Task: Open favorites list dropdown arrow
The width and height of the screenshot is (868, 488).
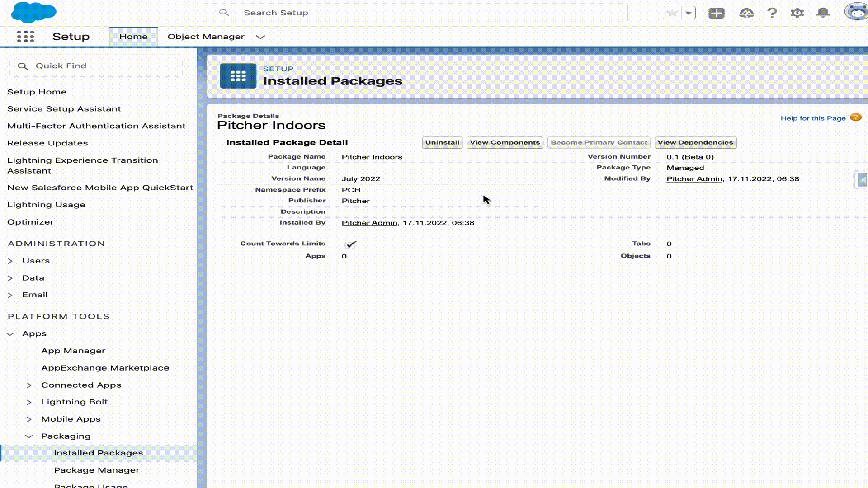Action: click(689, 13)
